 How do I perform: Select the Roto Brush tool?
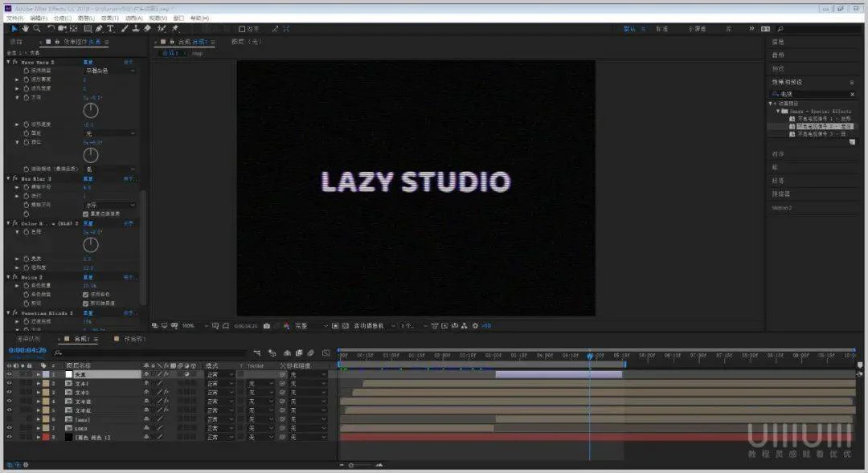pos(162,29)
